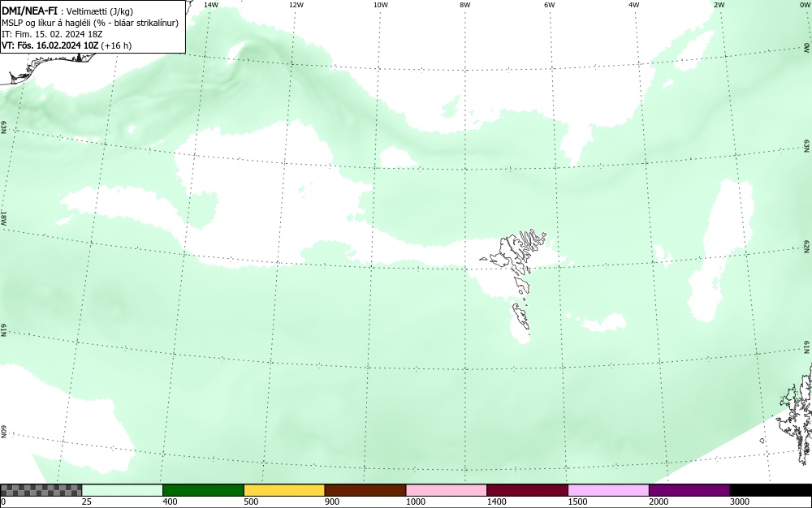812x508 pixels.
Task: Click the "62N" latitude label
Action: 807,247
